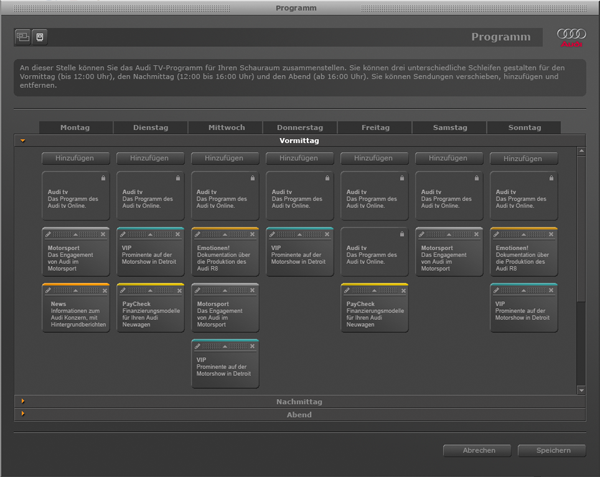The width and height of the screenshot is (600, 477).
Task: Select the Dienstag day header
Action: [150, 127]
